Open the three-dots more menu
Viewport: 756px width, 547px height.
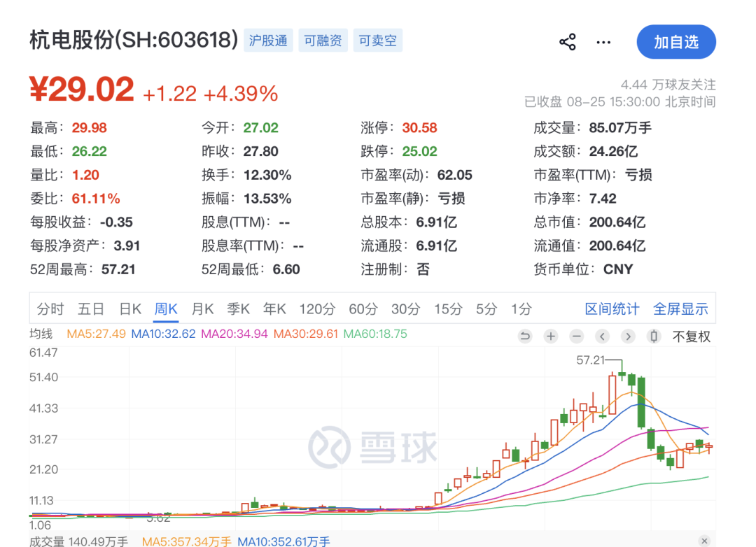603,43
